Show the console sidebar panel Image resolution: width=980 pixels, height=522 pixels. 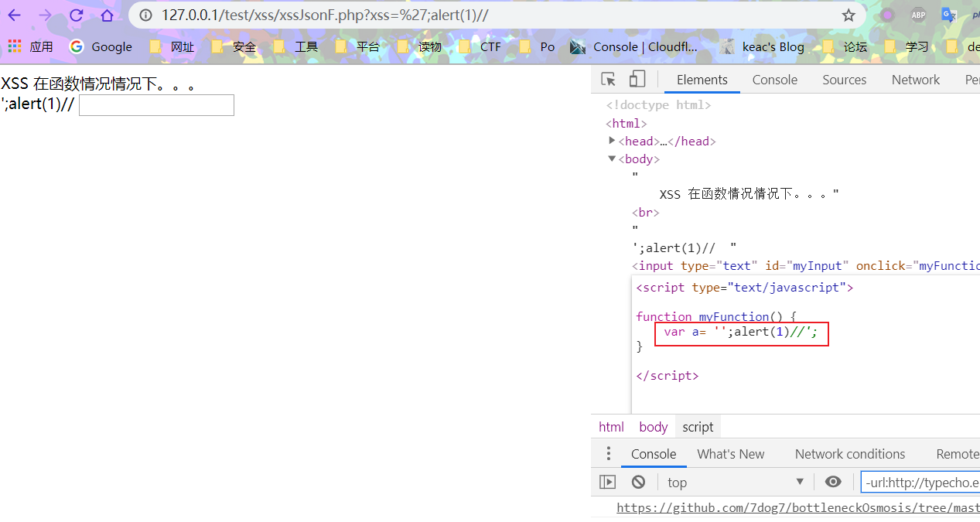click(x=608, y=482)
